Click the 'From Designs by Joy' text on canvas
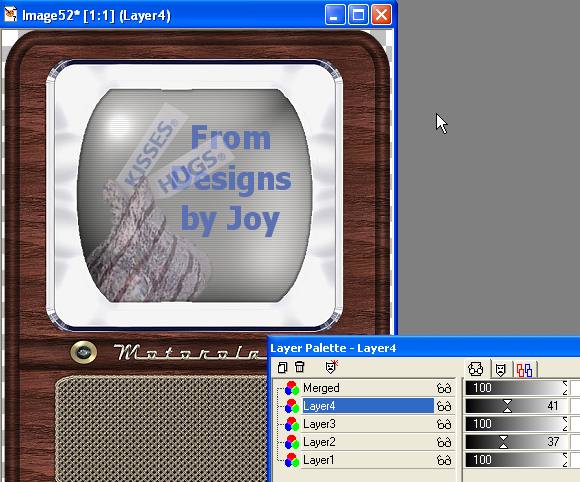580x482 pixels. click(235, 180)
